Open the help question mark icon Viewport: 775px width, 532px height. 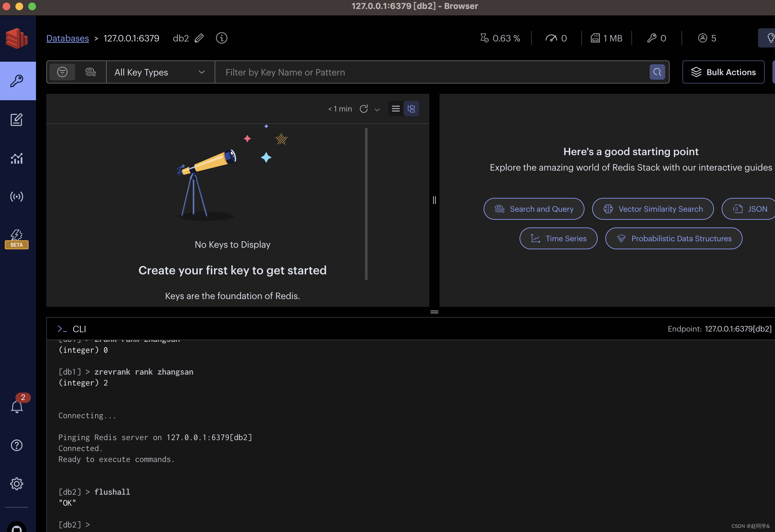[x=16, y=445]
